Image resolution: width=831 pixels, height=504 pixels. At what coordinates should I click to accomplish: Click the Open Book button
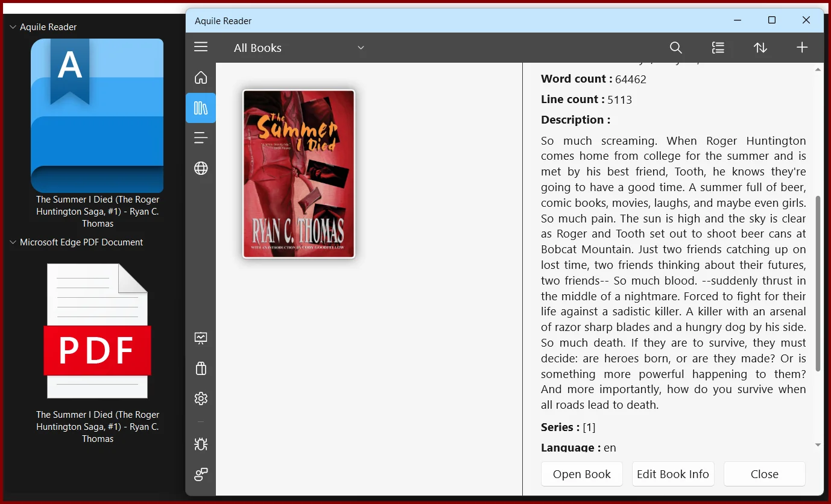click(582, 474)
